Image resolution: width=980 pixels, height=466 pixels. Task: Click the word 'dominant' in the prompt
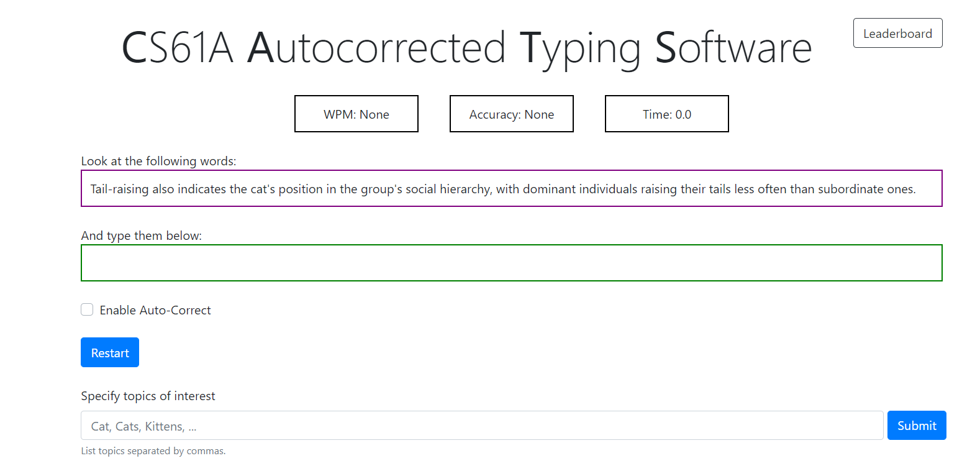pyautogui.click(x=548, y=189)
